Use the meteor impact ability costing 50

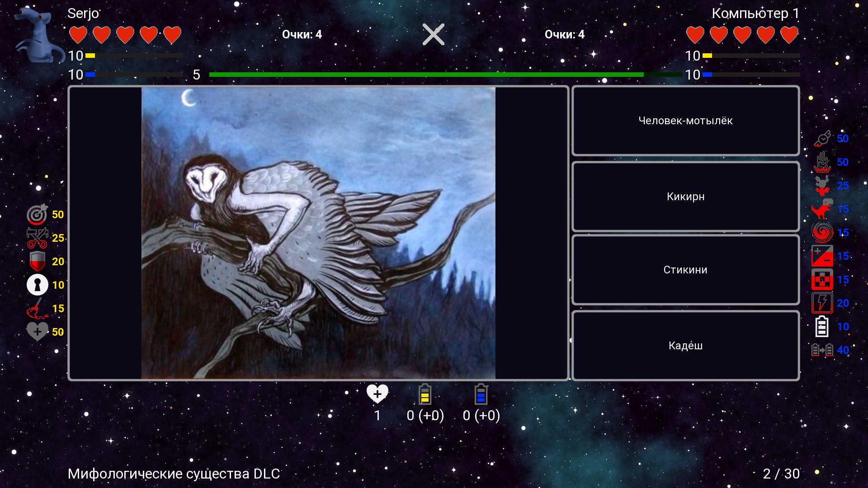click(822, 162)
